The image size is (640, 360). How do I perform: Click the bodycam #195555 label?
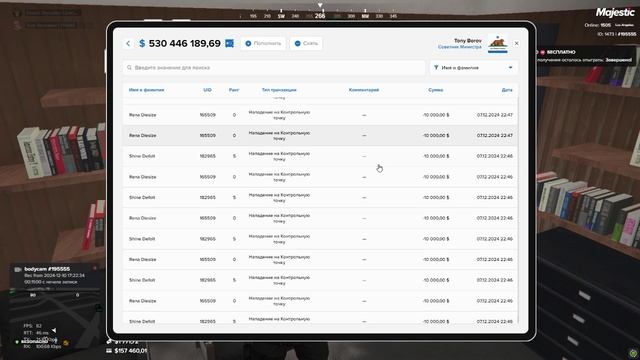pos(47,269)
